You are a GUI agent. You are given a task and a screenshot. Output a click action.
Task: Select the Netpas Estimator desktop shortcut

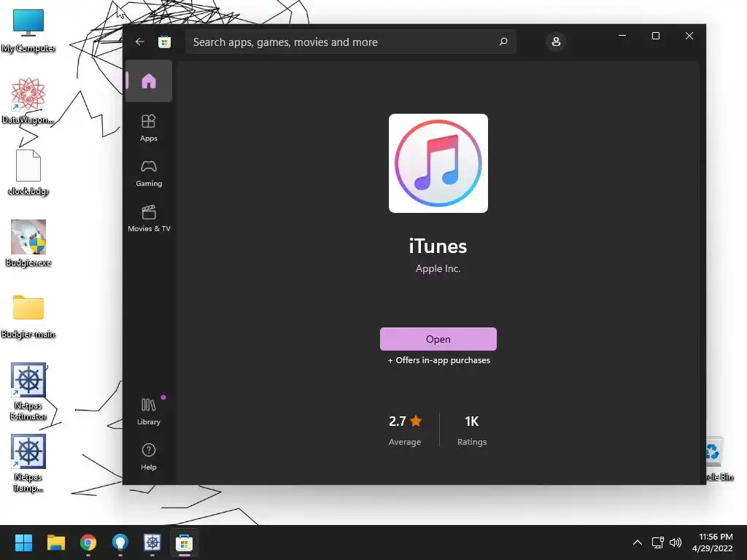point(28,392)
